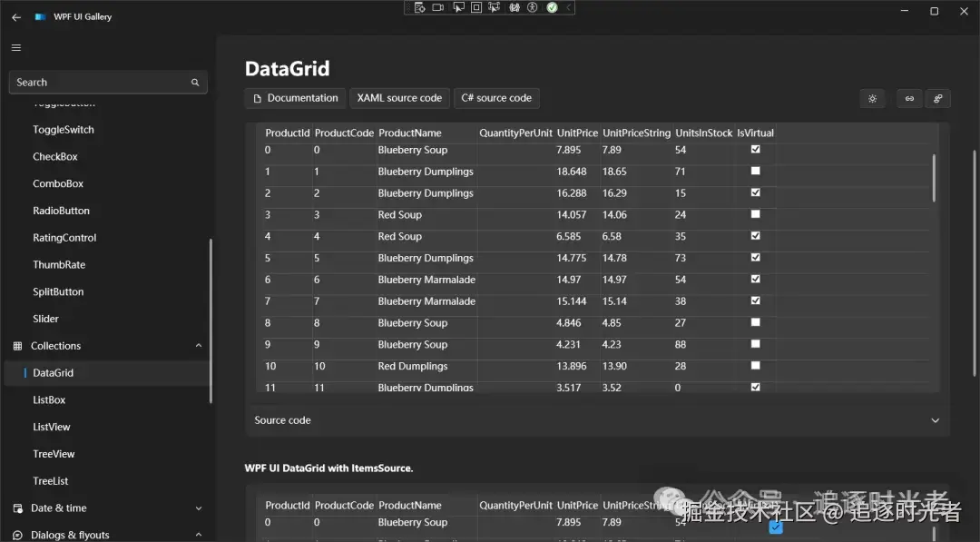Image resolution: width=980 pixels, height=542 pixels.
Task: Click UnitPrice cell 18.648
Action: click(572, 172)
